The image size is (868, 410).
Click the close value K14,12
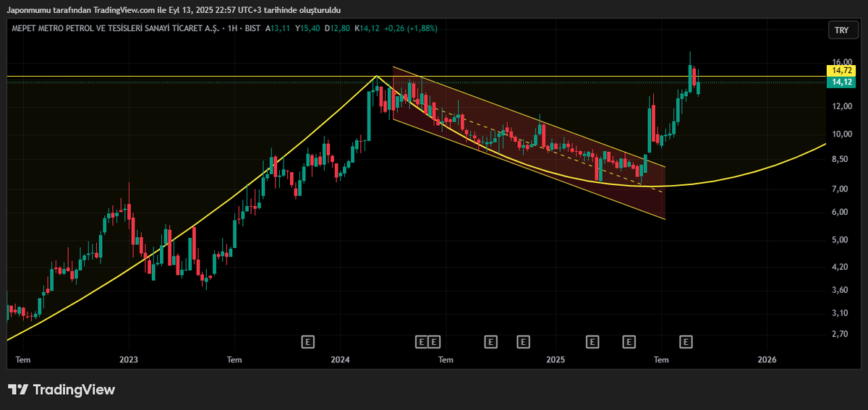(367, 28)
